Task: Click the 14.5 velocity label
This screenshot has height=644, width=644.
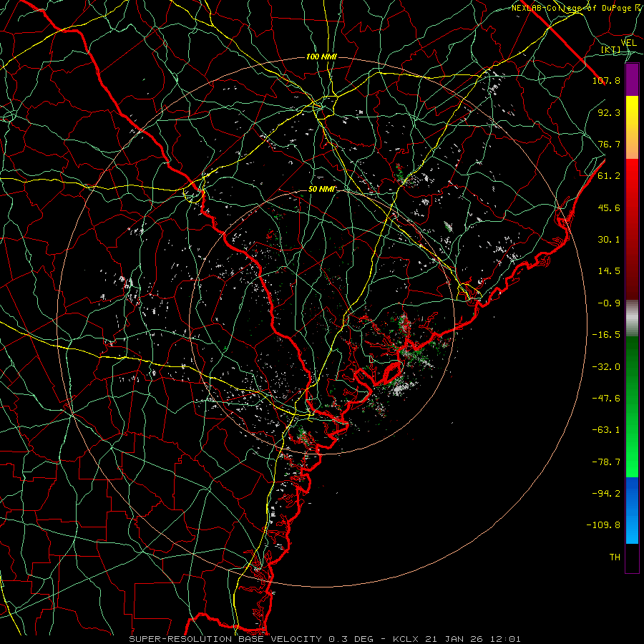Action: coord(609,271)
